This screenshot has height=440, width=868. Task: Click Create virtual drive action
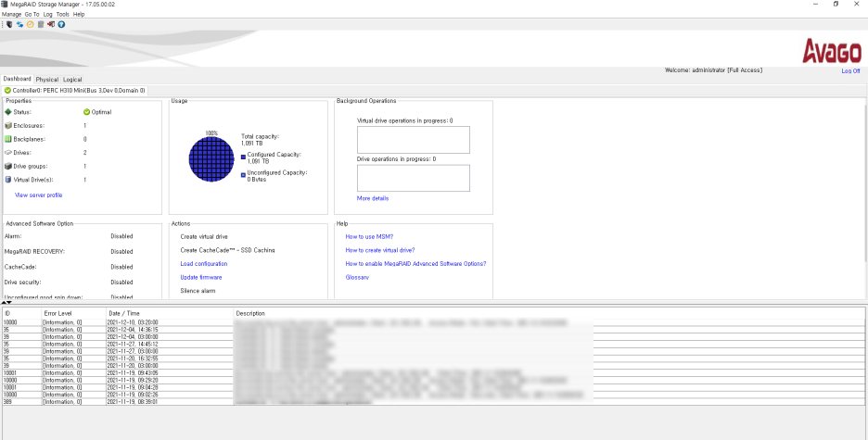pos(204,236)
